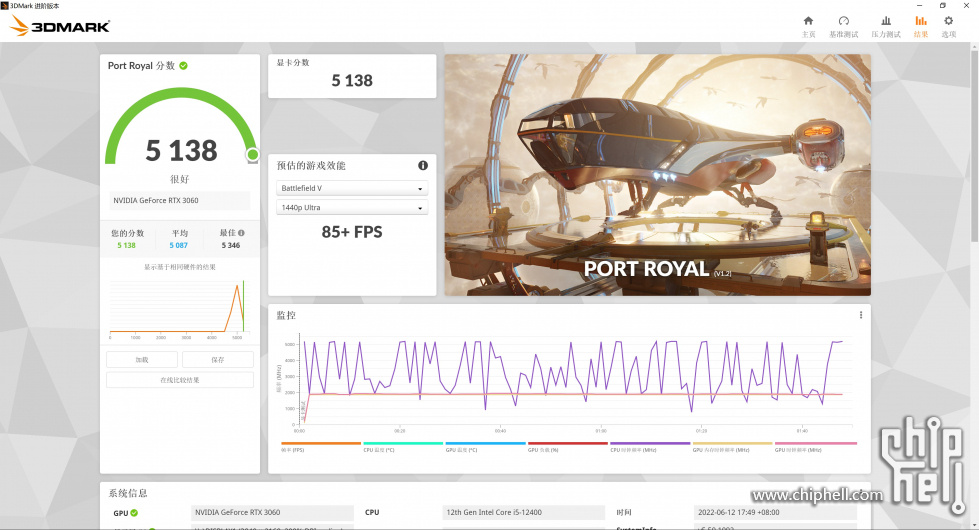Restore down the 3DMark window
This screenshot has width=979, height=530.
pyautogui.click(x=942, y=6)
